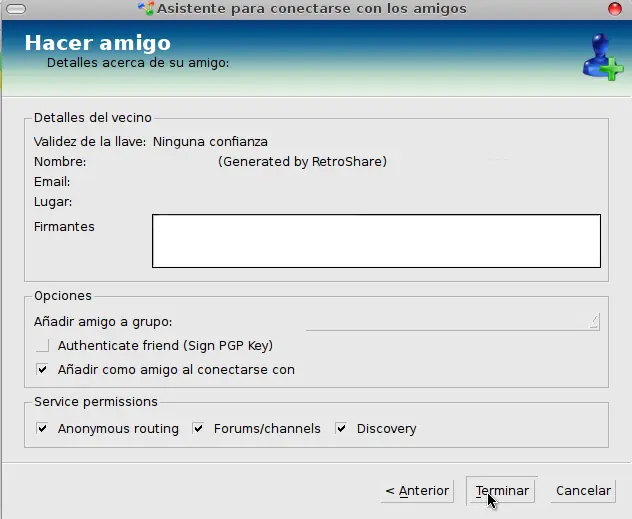632x519 pixels.
Task: Click the 'Opciones' group title
Action: point(63,296)
